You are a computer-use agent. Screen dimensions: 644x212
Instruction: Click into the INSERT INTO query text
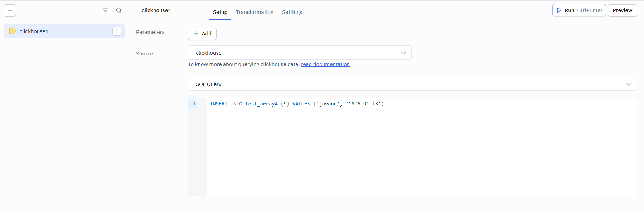tap(296, 104)
